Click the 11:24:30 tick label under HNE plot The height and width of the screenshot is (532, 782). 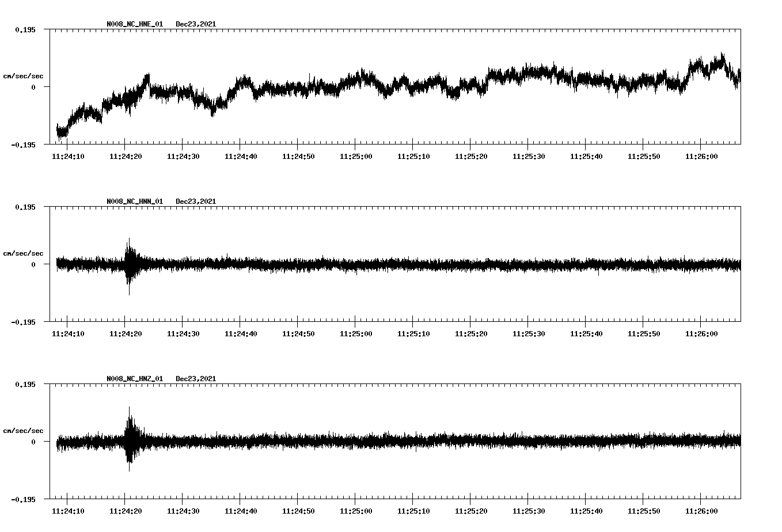[x=183, y=156]
